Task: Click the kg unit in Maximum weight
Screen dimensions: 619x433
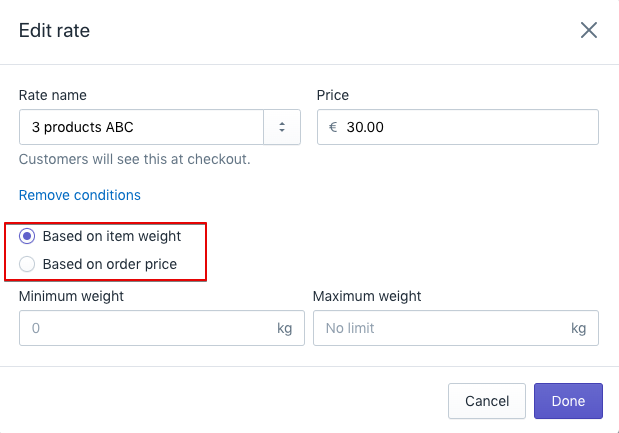Action: (x=578, y=328)
